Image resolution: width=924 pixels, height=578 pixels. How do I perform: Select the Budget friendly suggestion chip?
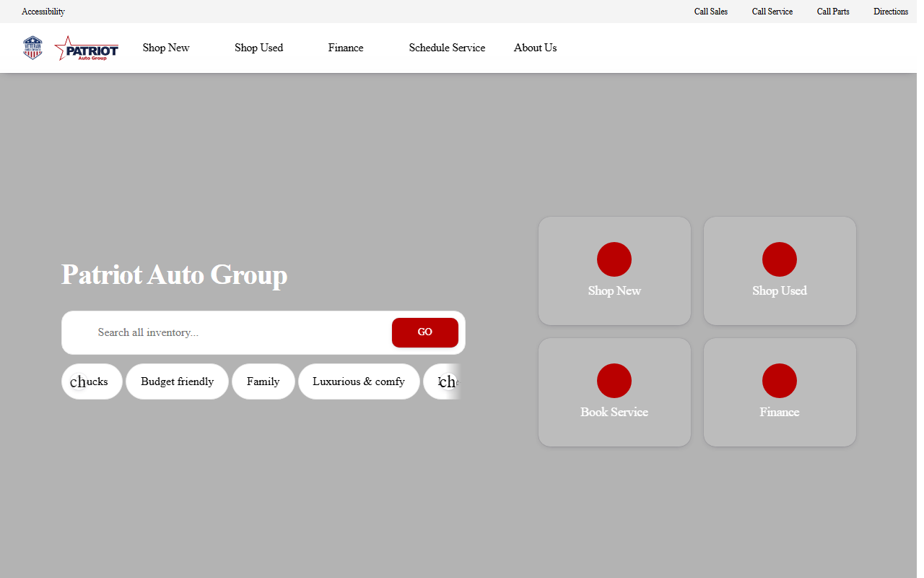(x=178, y=381)
